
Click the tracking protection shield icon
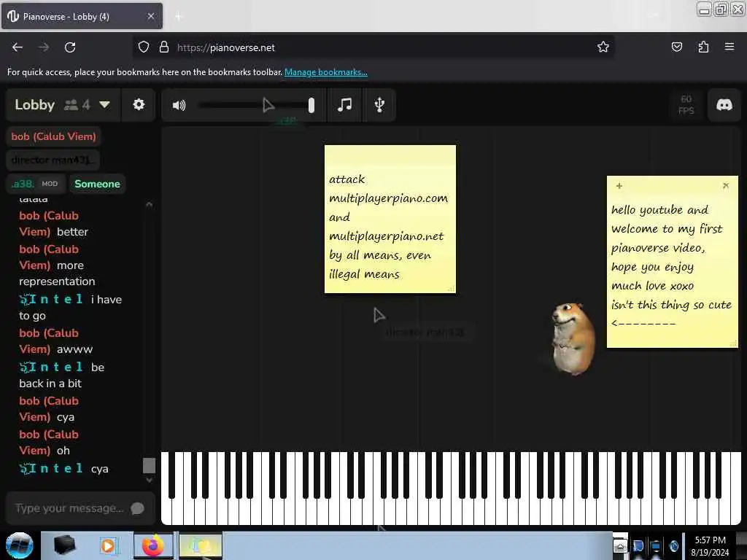point(144,47)
